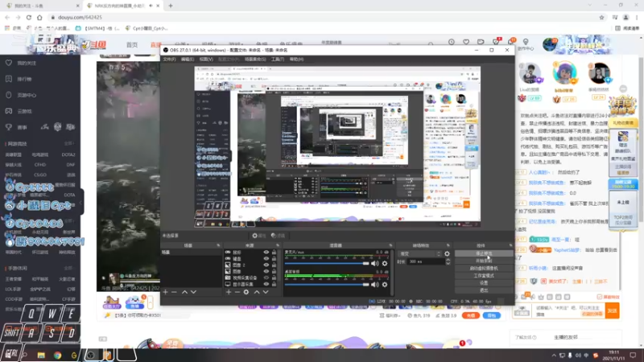Screen dimensions: 644x362
Task: Toggle visibility of the 图像 2 source
Action: coord(266,265)
